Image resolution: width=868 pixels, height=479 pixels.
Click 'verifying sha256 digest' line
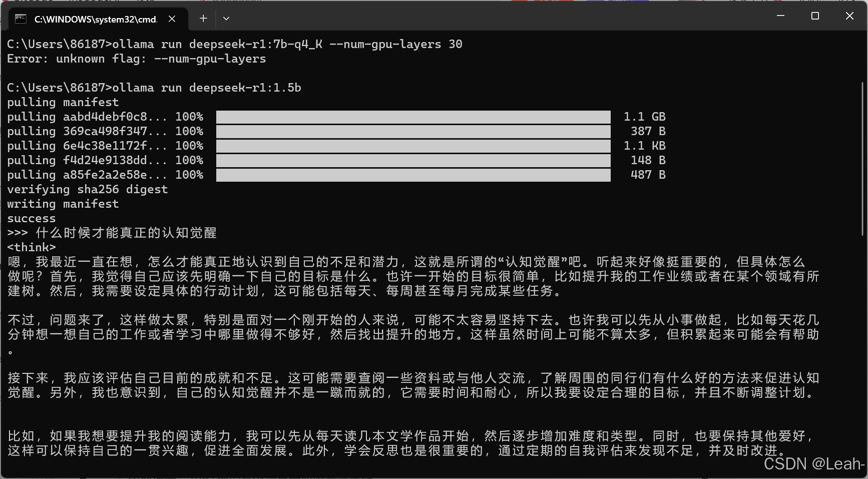pyautogui.click(x=88, y=190)
